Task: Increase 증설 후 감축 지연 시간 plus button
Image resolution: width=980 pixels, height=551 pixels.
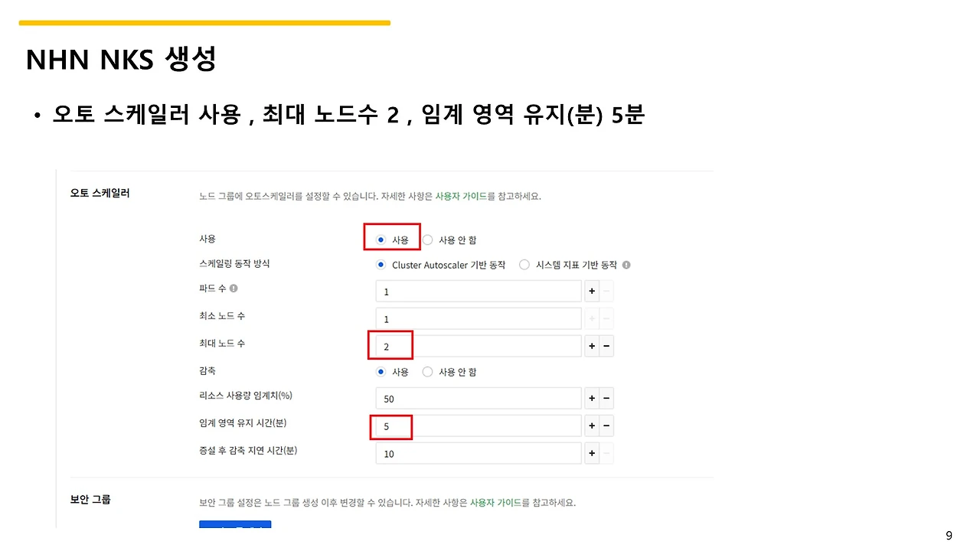Action: pos(592,453)
